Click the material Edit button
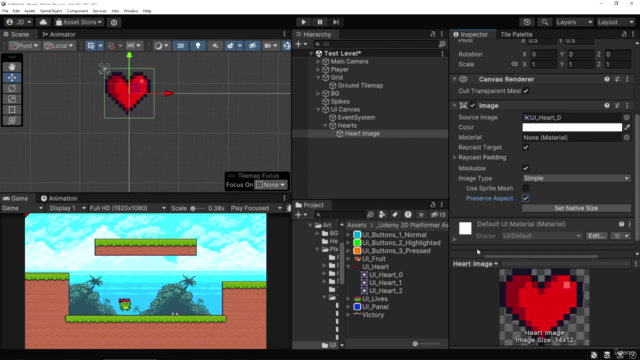 click(596, 236)
